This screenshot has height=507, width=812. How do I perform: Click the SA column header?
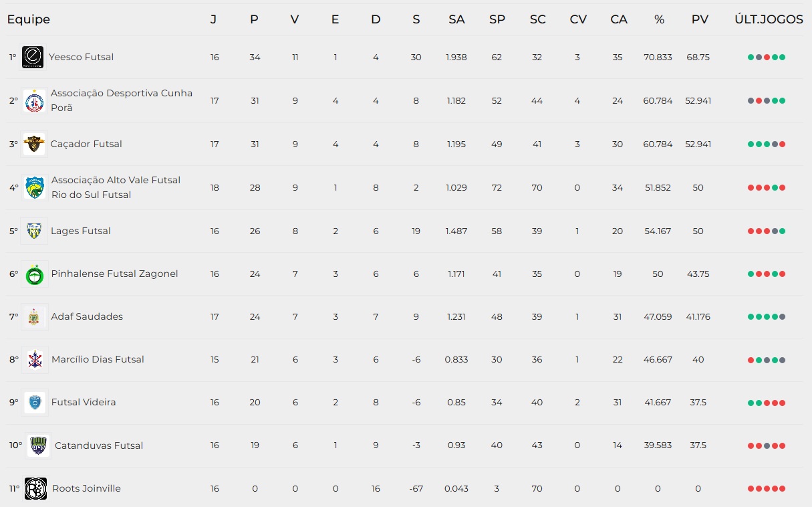[x=456, y=19]
